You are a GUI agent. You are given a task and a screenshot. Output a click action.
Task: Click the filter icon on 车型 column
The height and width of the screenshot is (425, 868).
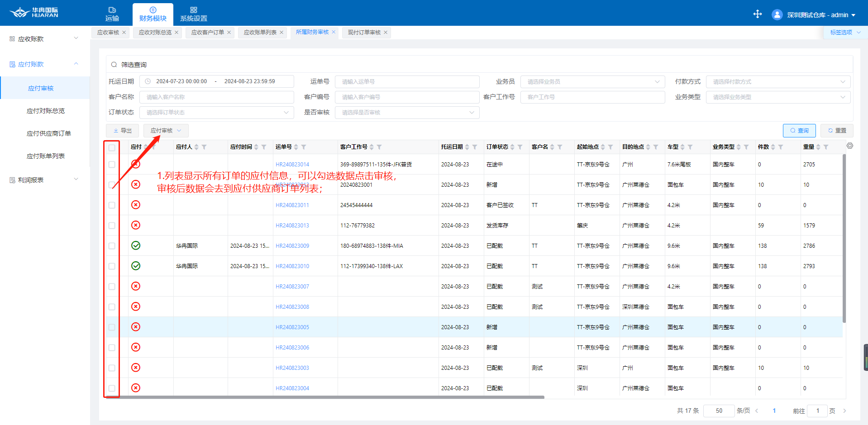(690, 147)
